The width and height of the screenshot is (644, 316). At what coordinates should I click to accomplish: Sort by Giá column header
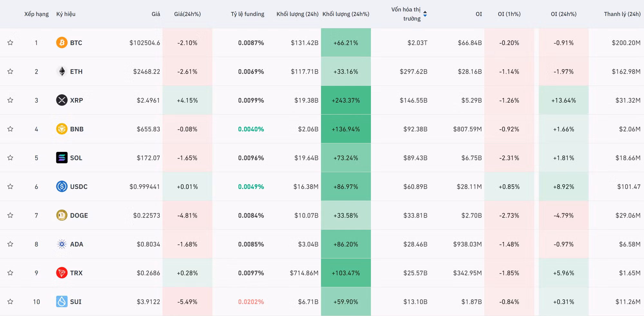point(156,14)
